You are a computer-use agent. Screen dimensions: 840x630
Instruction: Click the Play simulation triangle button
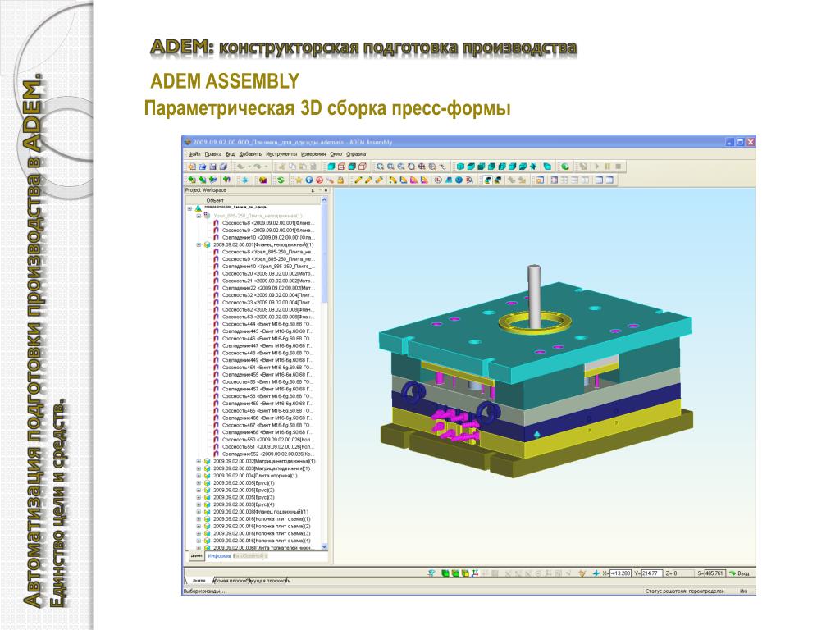click(597, 167)
